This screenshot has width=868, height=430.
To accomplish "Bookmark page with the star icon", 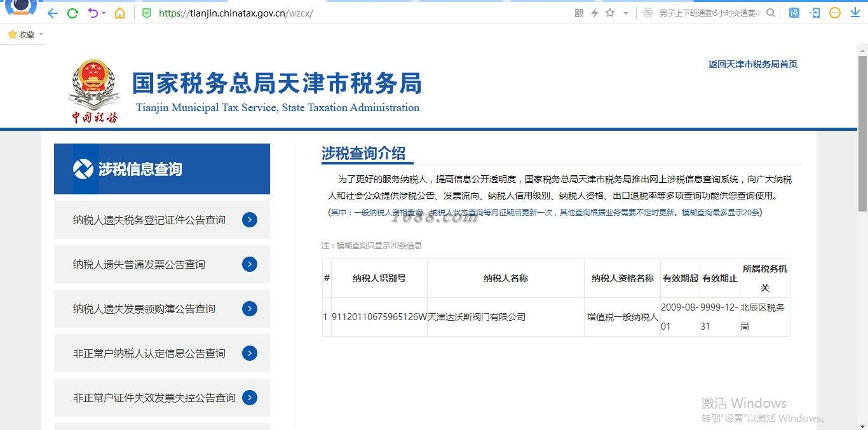I will (x=610, y=13).
